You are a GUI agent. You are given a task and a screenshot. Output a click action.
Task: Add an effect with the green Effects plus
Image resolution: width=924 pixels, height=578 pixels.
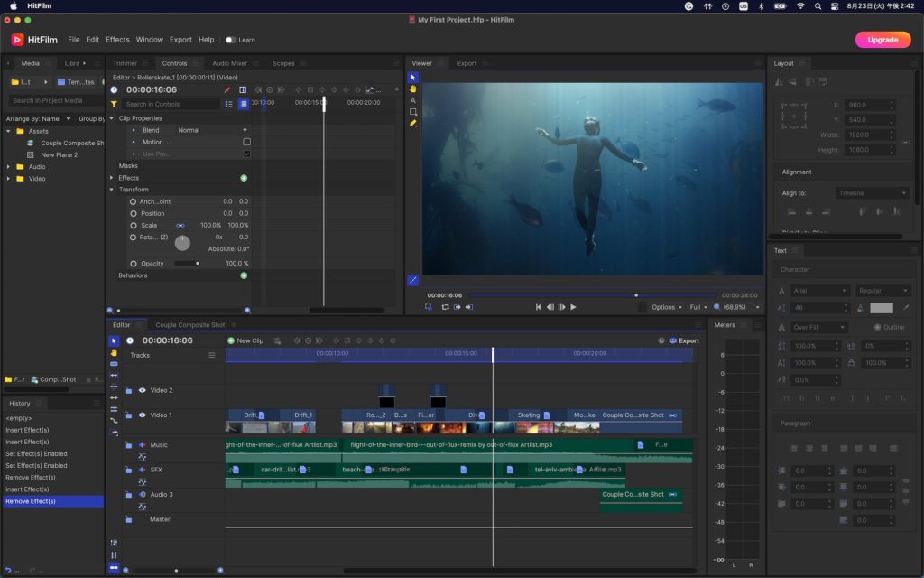[x=244, y=178]
